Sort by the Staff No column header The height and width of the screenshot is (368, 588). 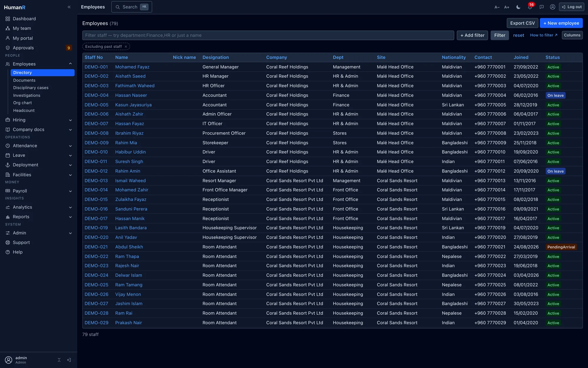coord(94,57)
